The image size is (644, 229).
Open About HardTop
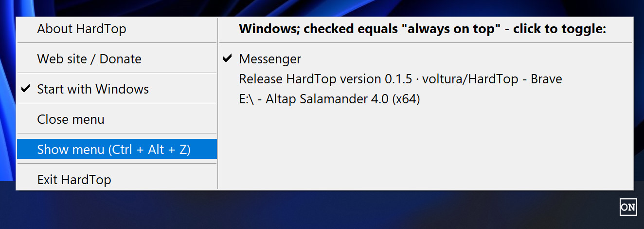[x=81, y=29]
